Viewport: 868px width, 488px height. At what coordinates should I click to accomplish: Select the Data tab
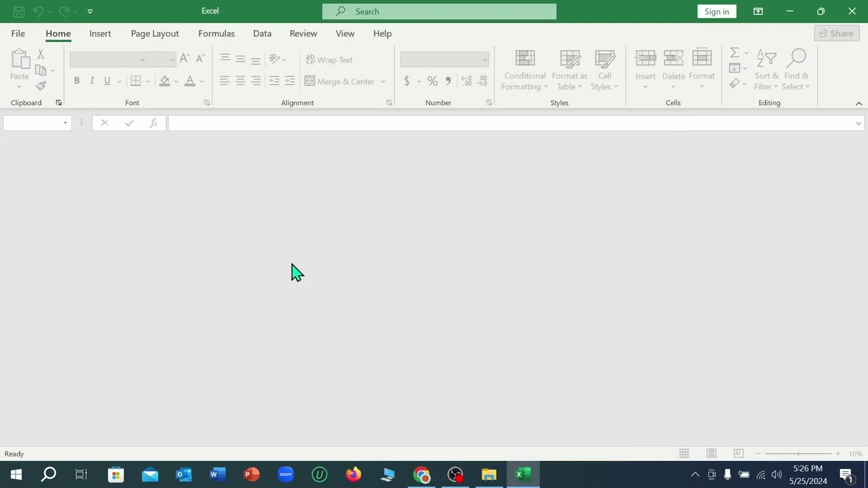click(262, 33)
